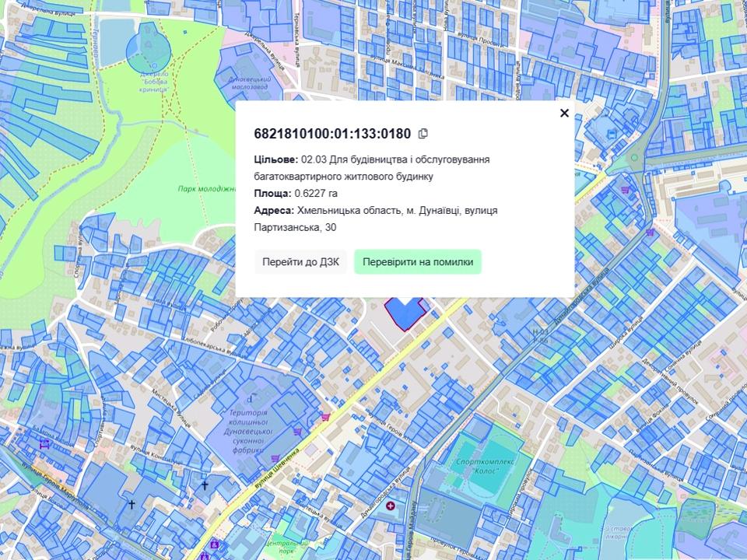Image resolution: width=747 pixels, height=560 pixels.
Task: Select the hotel bed icon near Базарна street
Action: click(x=45, y=444)
